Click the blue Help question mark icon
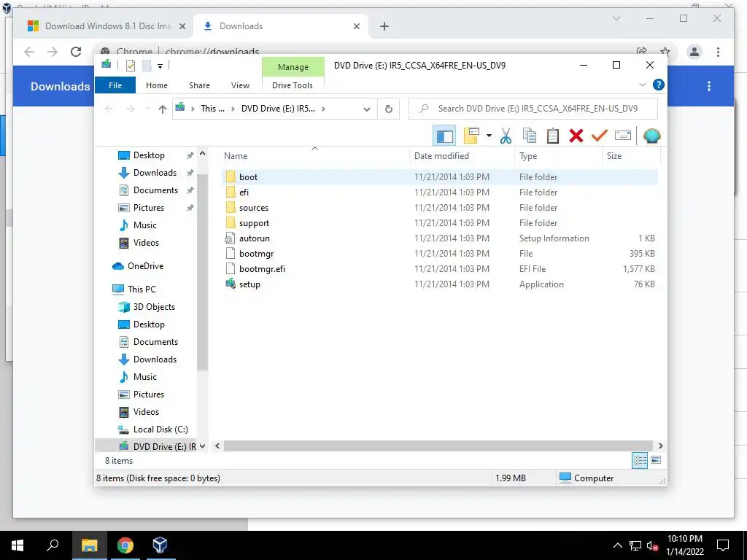 pos(659,85)
